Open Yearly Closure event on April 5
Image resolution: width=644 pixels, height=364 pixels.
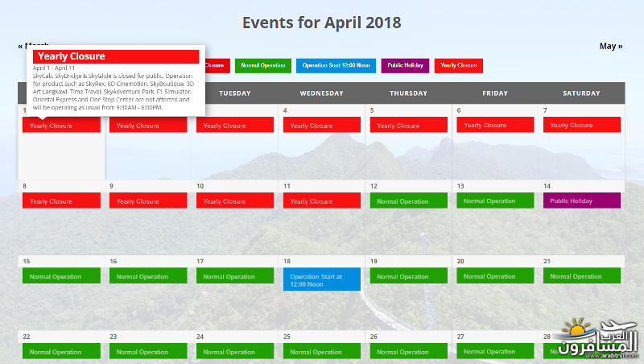click(x=409, y=125)
